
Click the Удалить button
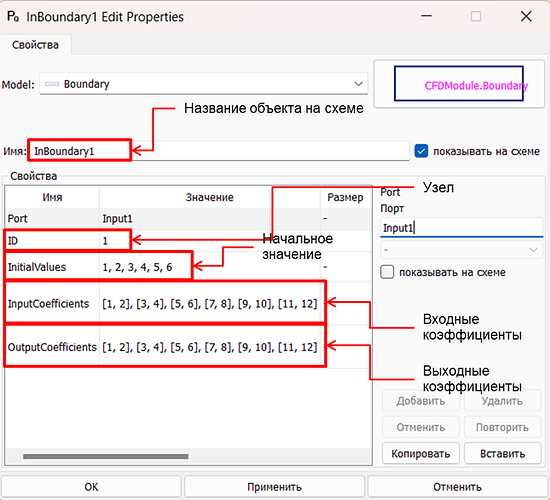502,401
